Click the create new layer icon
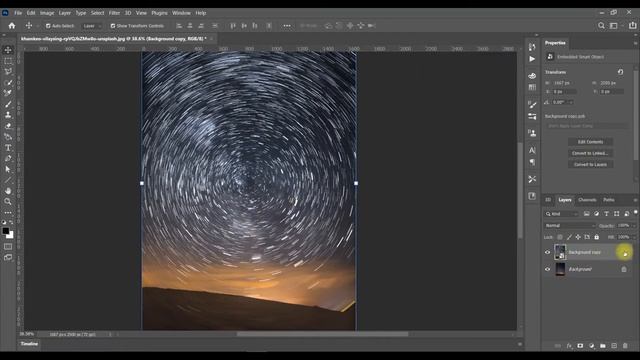This screenshot has width=640, height=360. click(x=614, y=346)
